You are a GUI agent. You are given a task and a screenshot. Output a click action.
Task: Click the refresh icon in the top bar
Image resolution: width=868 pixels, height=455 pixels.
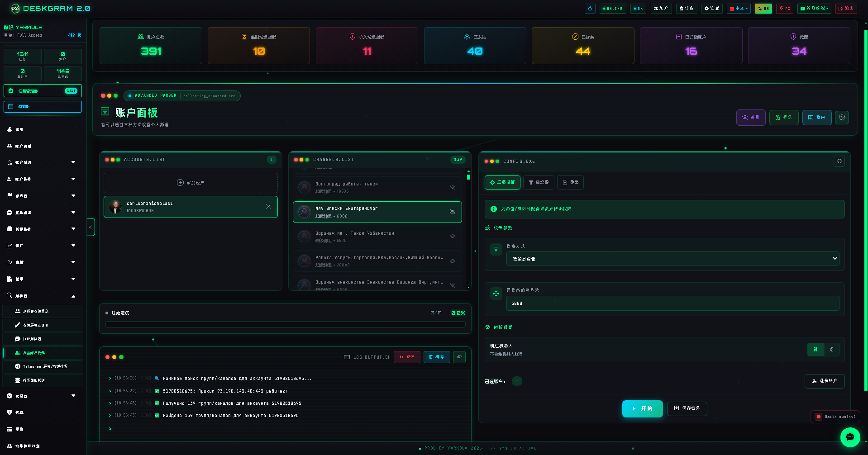(590, 9)
